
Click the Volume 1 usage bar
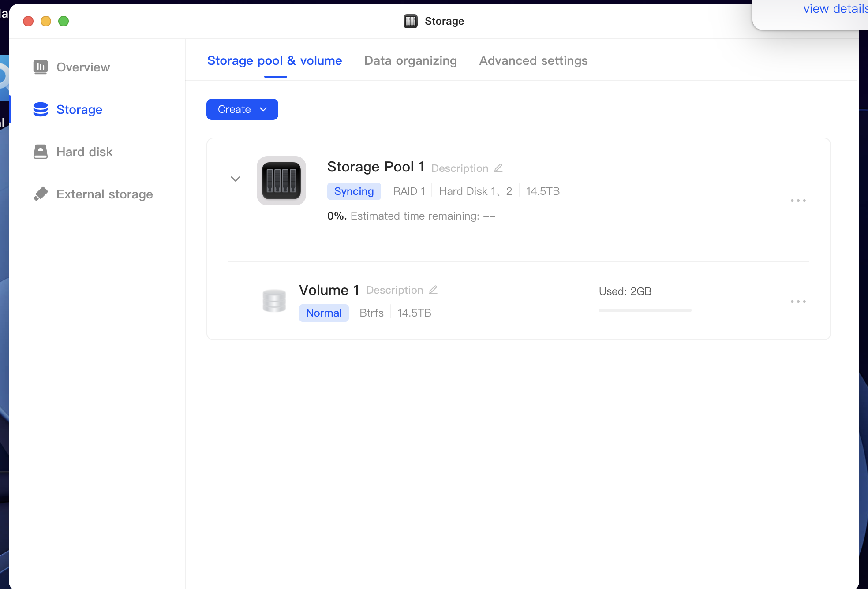[x=645, y=310]
